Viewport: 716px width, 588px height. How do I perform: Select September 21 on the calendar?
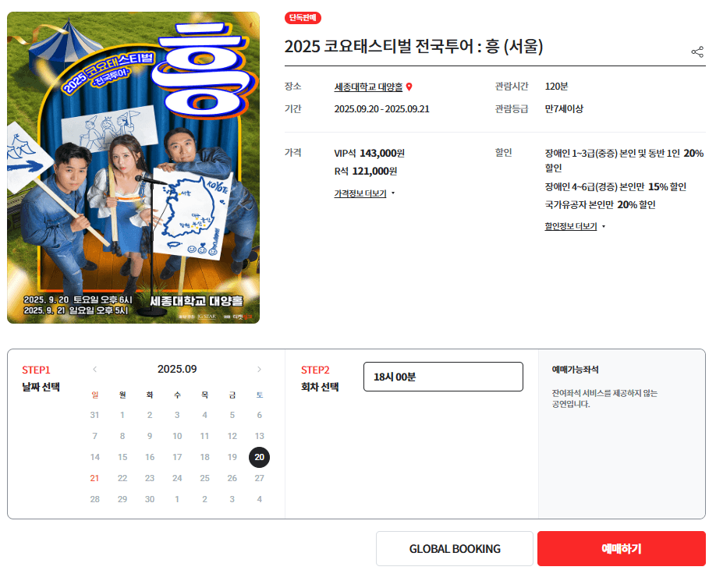point(94,478)
